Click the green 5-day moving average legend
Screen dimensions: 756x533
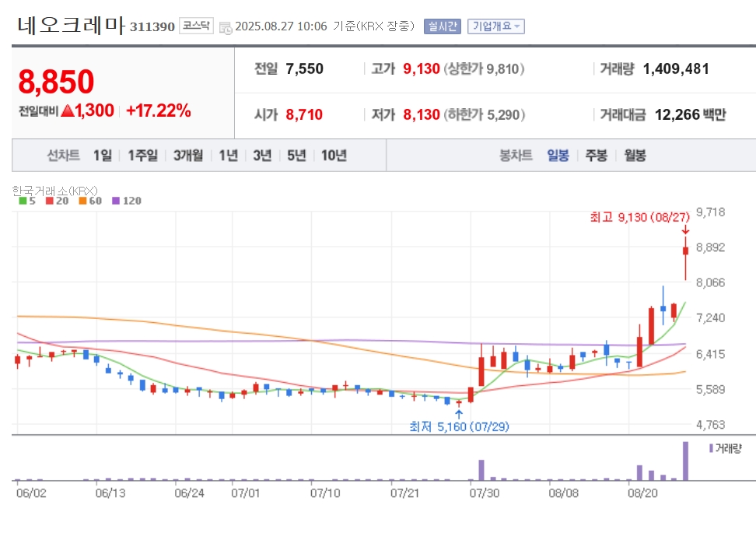tap(27, 201)
